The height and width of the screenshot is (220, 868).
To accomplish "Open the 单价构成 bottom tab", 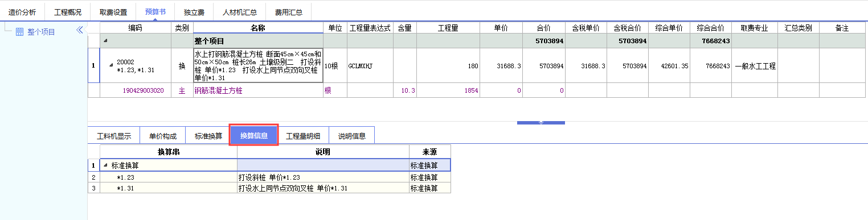I will pos(163,136).
